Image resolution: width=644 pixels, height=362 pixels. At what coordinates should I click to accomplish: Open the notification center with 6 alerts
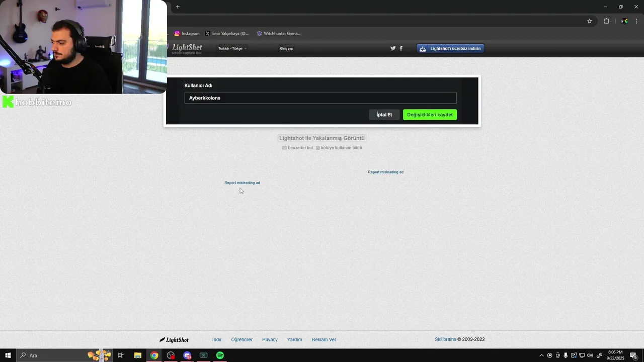[634, 355]
